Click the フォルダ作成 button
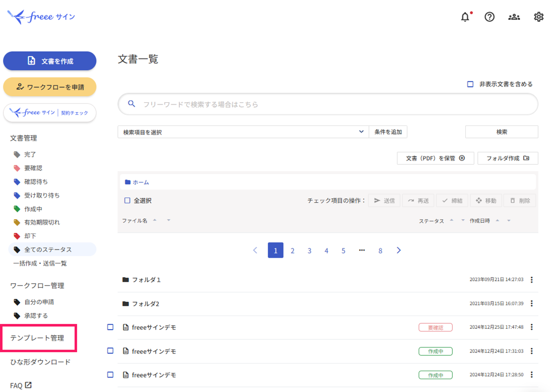 tap(508, 158)
